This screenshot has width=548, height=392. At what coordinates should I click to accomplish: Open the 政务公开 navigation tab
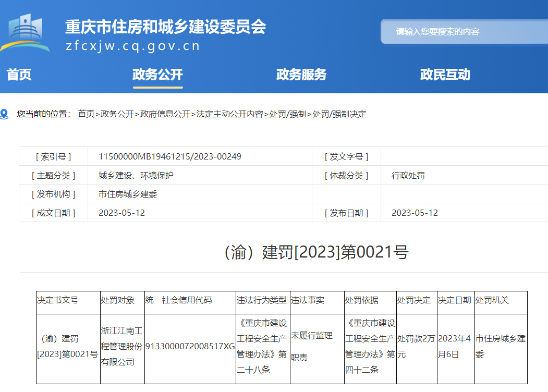click(x=157, y=75)
